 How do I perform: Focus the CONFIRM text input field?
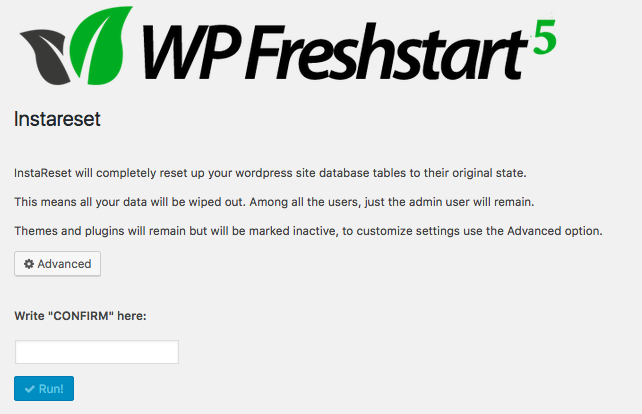(97, 352)
